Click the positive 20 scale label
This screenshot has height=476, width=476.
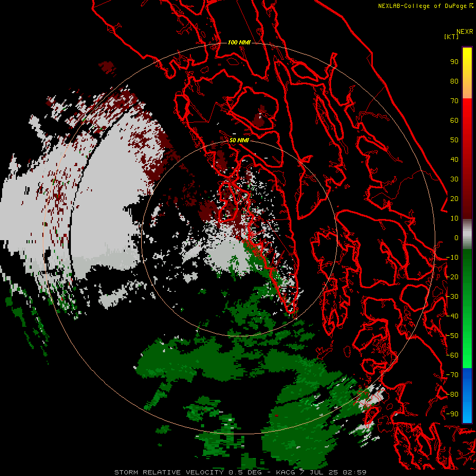(x=454, y=198)
